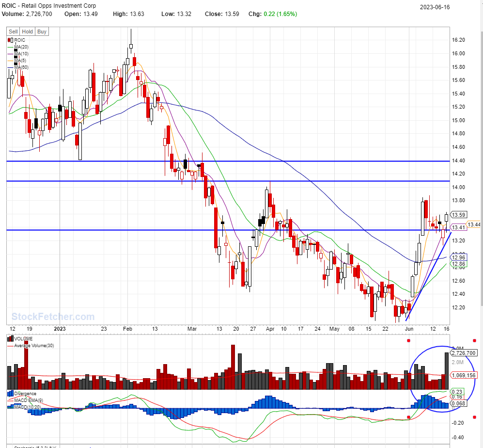The image size is (483, 448).
Task: Click the Hold button
Action: (28, 32)
